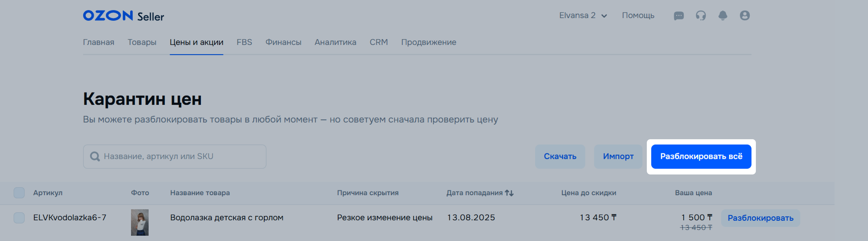Click the Скачать button

pyautogui.click(x=560, y=157)
